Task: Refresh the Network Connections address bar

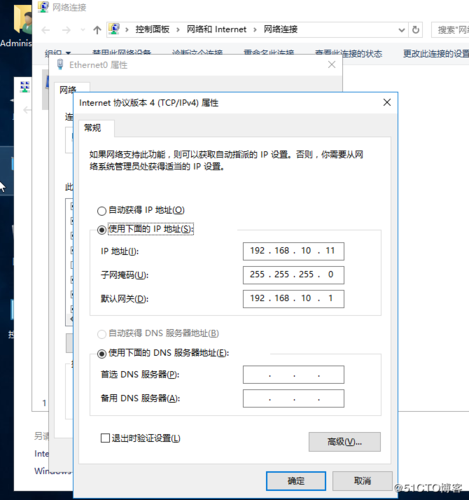Action: pyautogui.click(x=415, y=30)
